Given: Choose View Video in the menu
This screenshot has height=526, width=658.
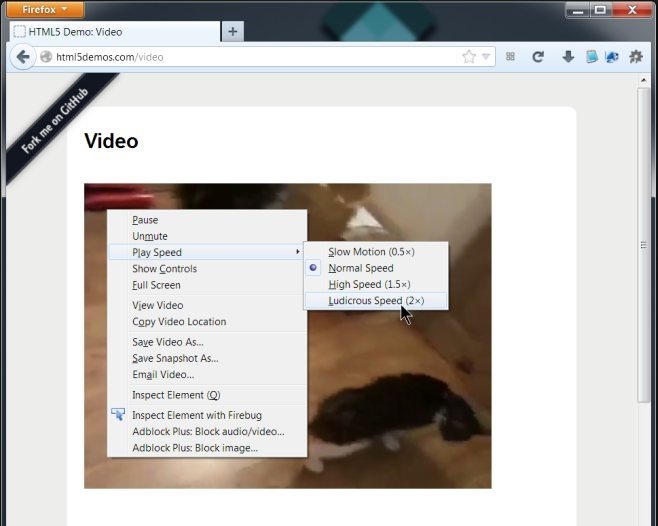Looking at the screenshot, I should (x=207, y=305).
